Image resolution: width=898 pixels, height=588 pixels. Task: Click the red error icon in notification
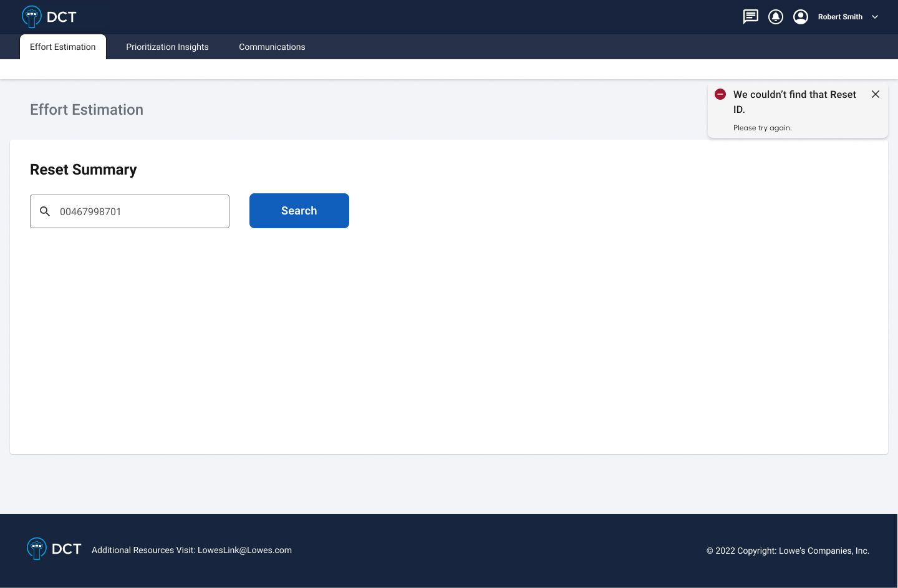click(720, 94)
